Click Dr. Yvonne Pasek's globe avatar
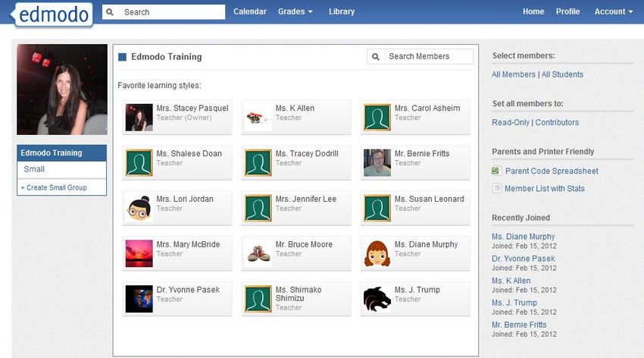The height and width of the screenshot is (358, 644). click(x=139, y=300)
